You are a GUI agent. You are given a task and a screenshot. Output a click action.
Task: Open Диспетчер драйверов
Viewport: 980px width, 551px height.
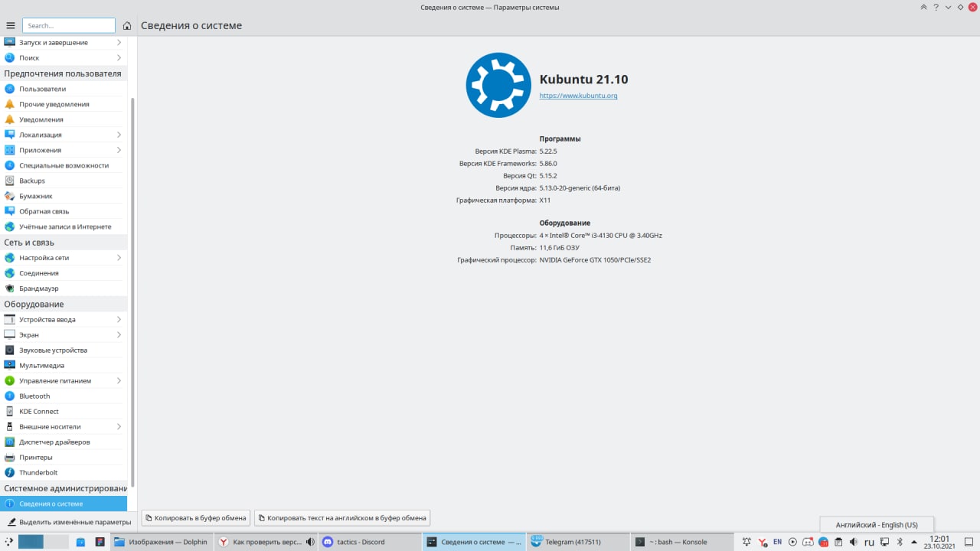point(64,442)
